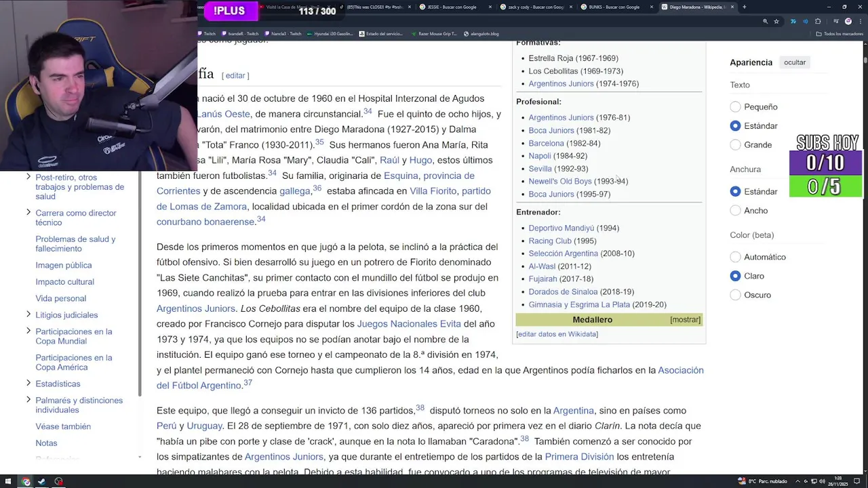Choose the Grande text size
This screenshot has height=488, width=868.
[x=735, y=144]
